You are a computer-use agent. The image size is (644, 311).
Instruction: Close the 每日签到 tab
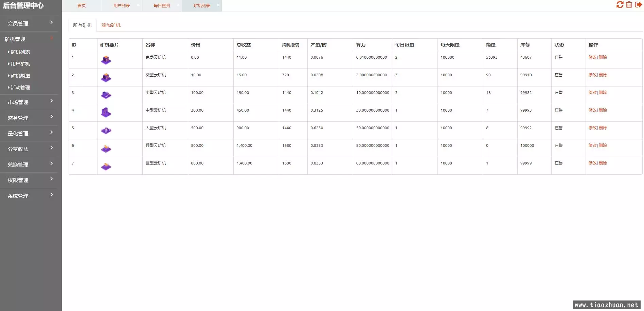tap(178, 5)
